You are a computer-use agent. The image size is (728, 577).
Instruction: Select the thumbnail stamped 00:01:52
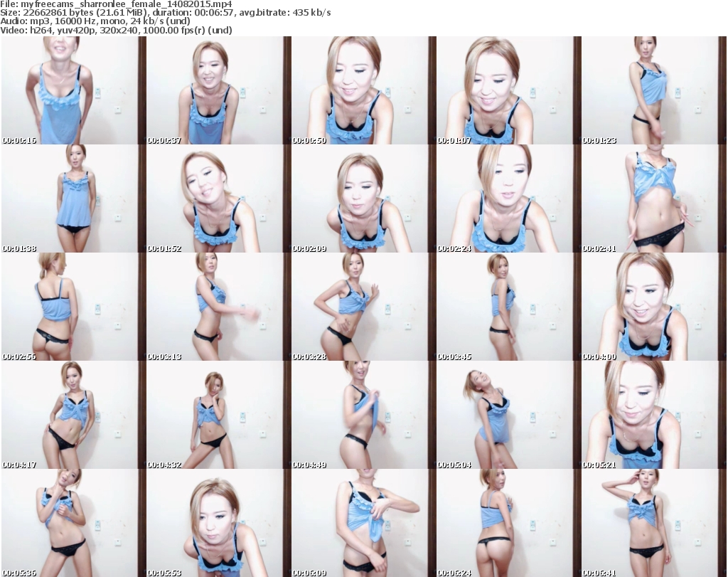pos(219,198)
